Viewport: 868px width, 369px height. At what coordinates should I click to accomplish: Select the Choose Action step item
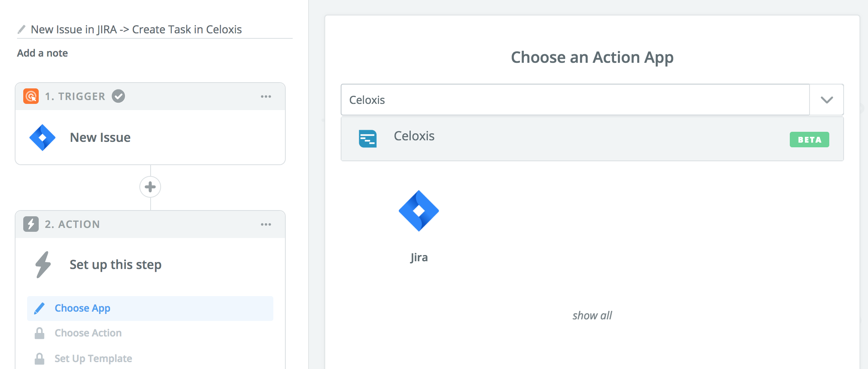tap(88, 333)
